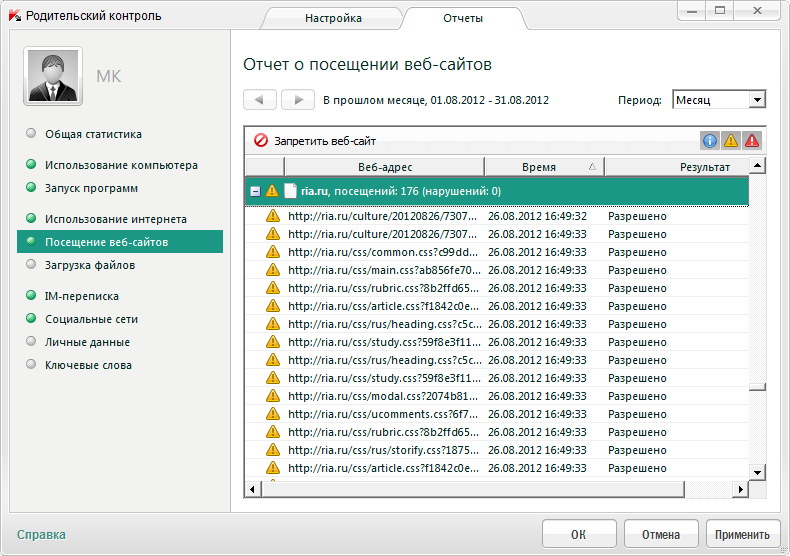Collapse the ria.ru visits group
790x556 pixels.
(x=255, y=191)
